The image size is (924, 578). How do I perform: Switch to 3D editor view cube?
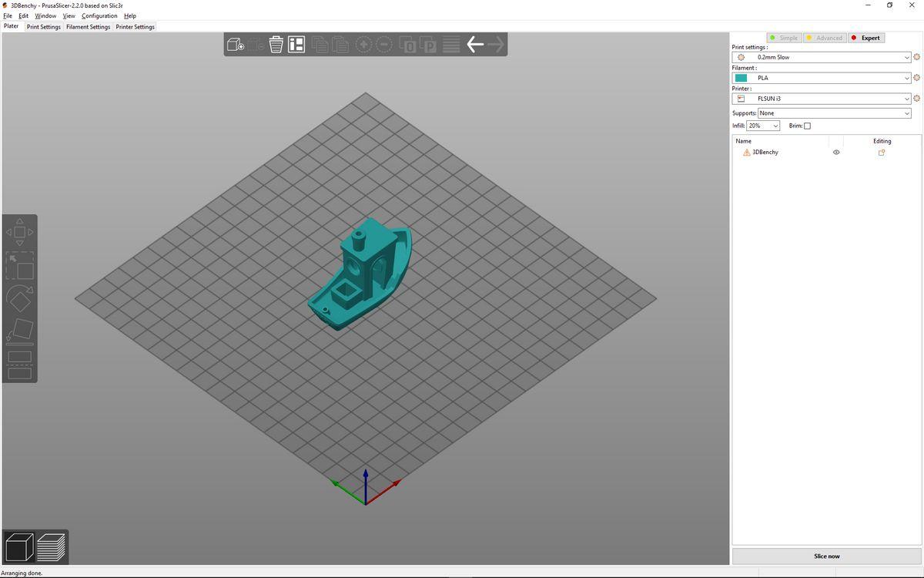coord(20,547)
